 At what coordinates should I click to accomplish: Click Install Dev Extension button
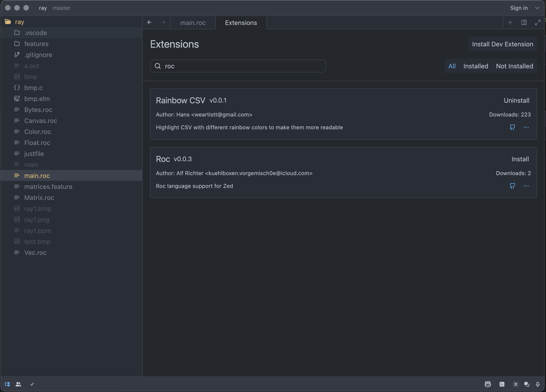coord(503,44)
